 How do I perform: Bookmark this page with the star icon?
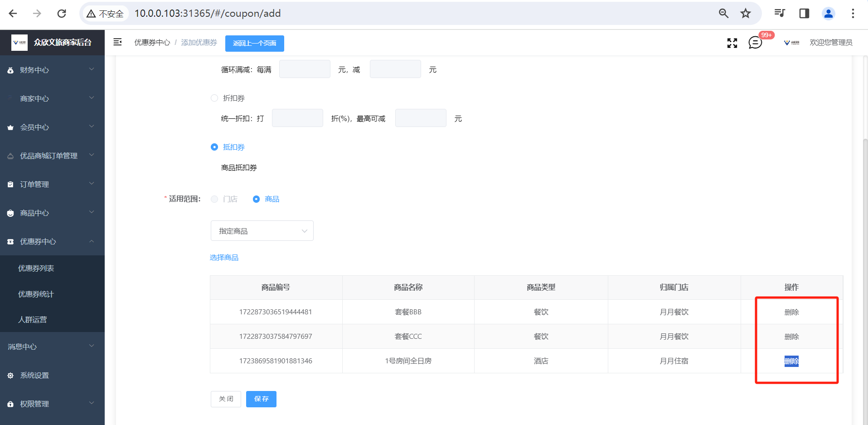746,14
